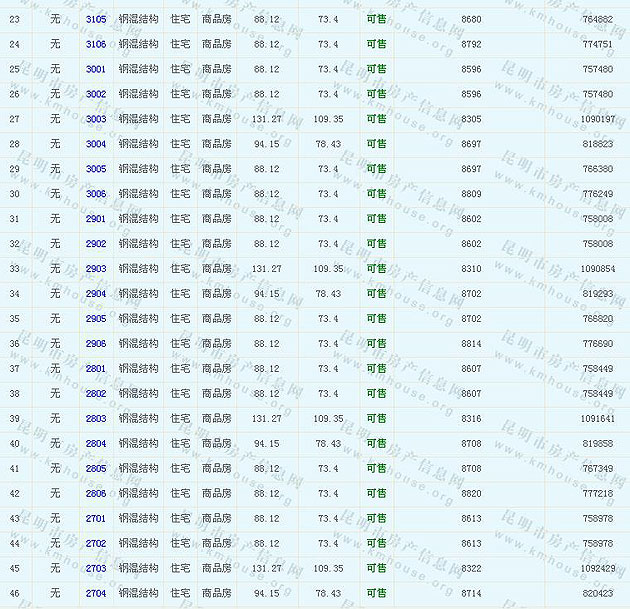
Task: Select room 2801 link
Action: 96,369
